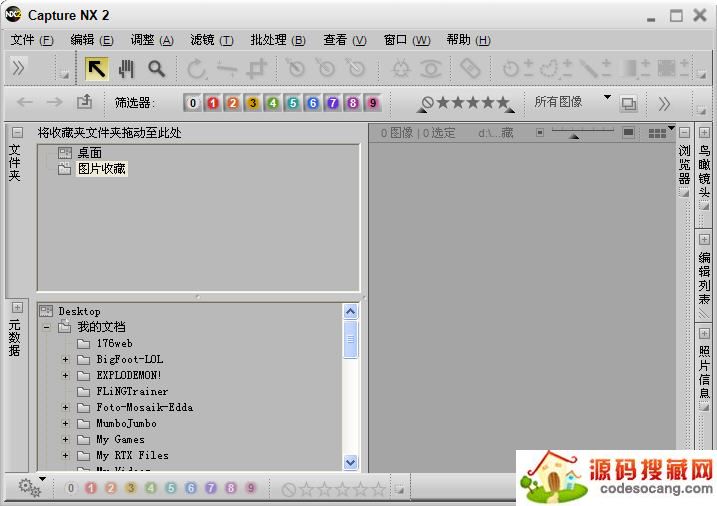
Task: Expand the BigFoot-LOL folder node
Action: (x=66, y=359)
